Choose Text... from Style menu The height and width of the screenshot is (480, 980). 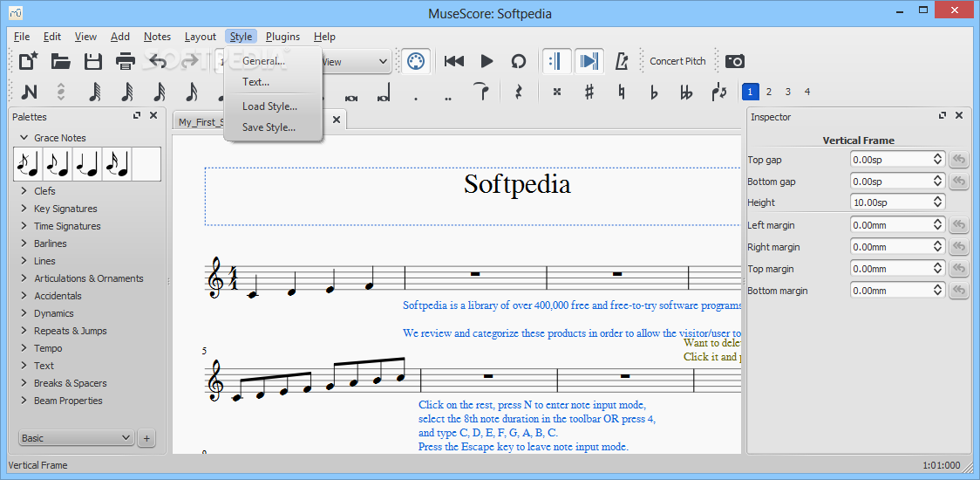tap(273, 82)
